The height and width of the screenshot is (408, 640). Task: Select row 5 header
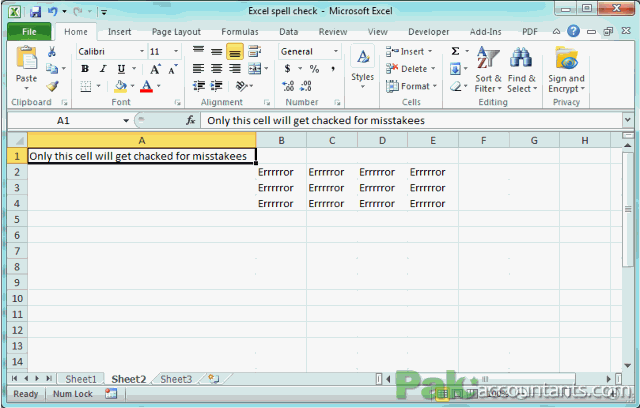17,219
